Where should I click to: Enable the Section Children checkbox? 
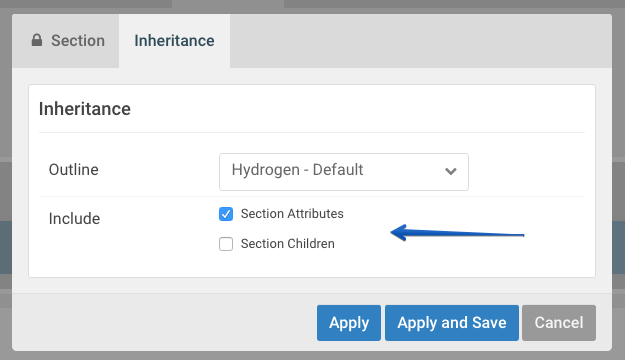[226, 244]
